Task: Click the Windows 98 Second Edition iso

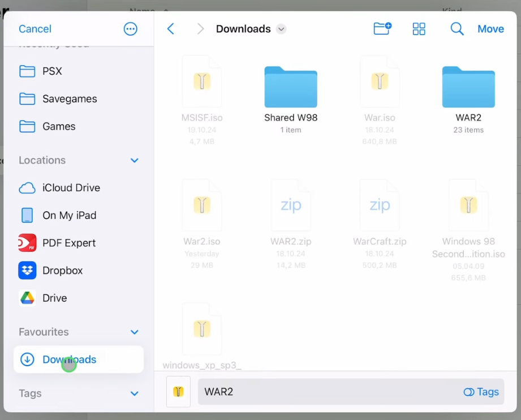Action: pyautogui.click(x=468, y=205)
